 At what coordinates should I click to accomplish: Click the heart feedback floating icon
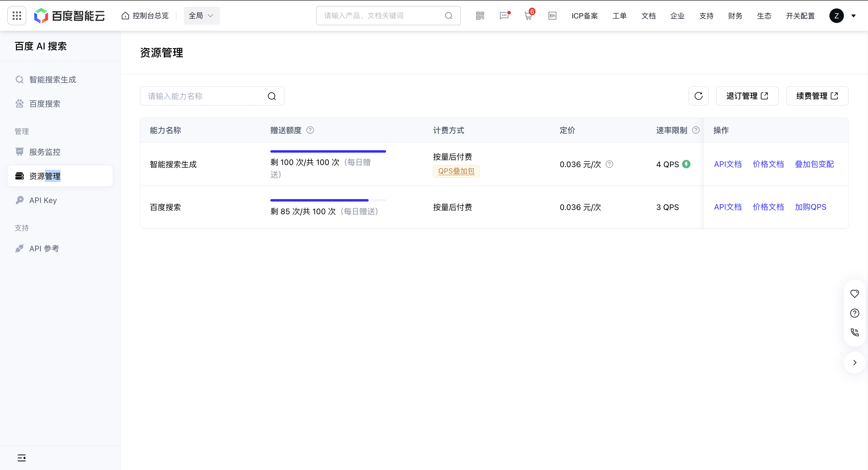point(854,294)
